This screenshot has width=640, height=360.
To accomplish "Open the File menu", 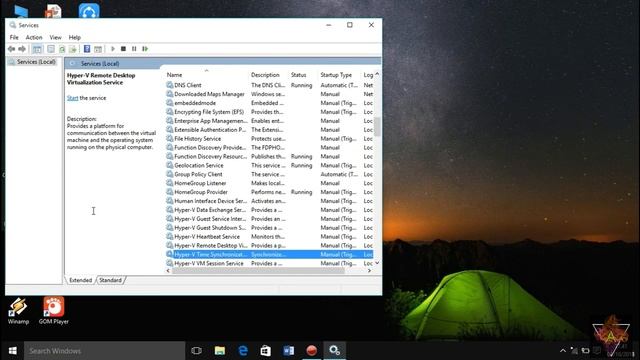I will (14, 37).
